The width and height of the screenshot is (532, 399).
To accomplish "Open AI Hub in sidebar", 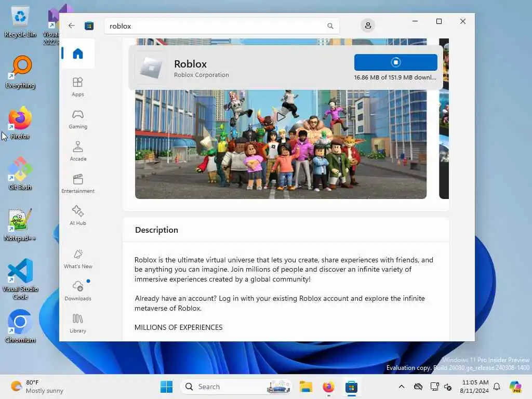I will click(x=78, y=216).
